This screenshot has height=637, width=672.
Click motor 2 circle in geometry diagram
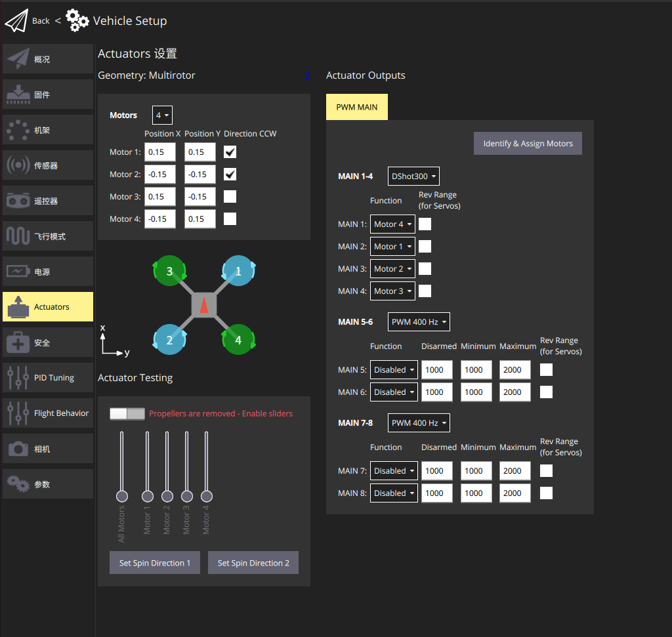tap(170, 340)
